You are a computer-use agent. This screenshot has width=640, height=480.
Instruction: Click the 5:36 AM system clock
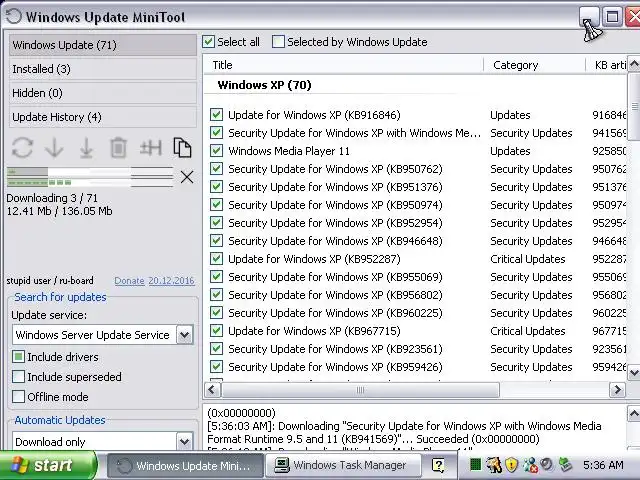[x=603, y=465]
